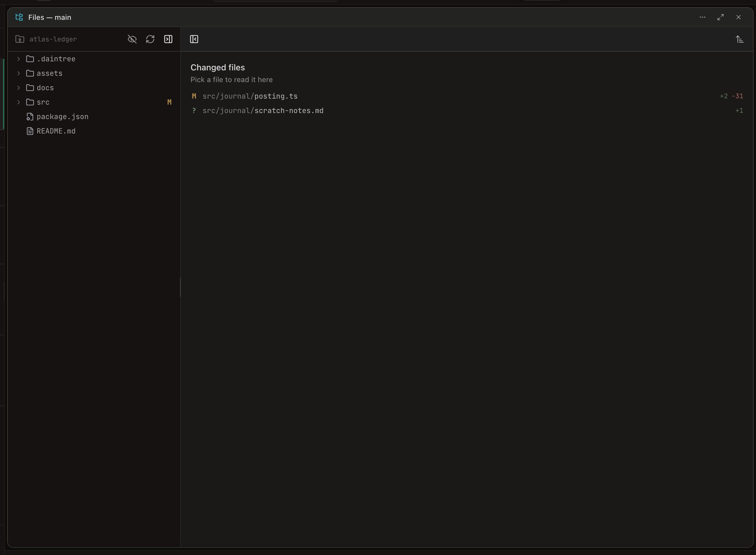The image size is (756, 555).
Task: Click the Files tree icon in title bar
Action: click(x=20, y=17)
